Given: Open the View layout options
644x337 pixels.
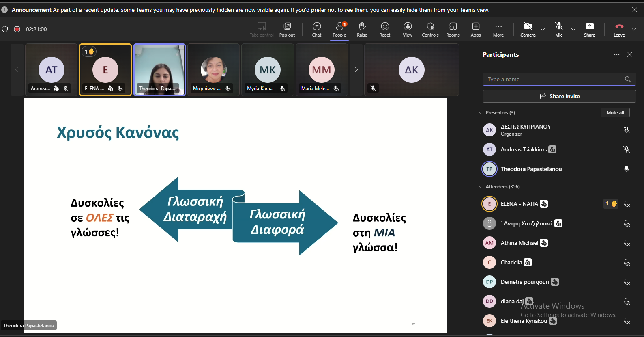Looking at the screenshot, I should pos(407,29).
